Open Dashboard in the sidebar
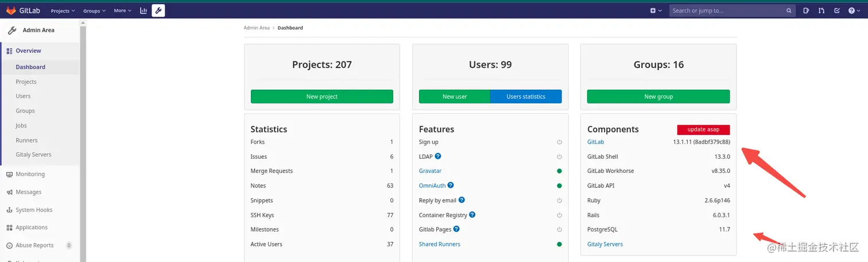Screen dimensions: 868x262 [x=40, y=67]
